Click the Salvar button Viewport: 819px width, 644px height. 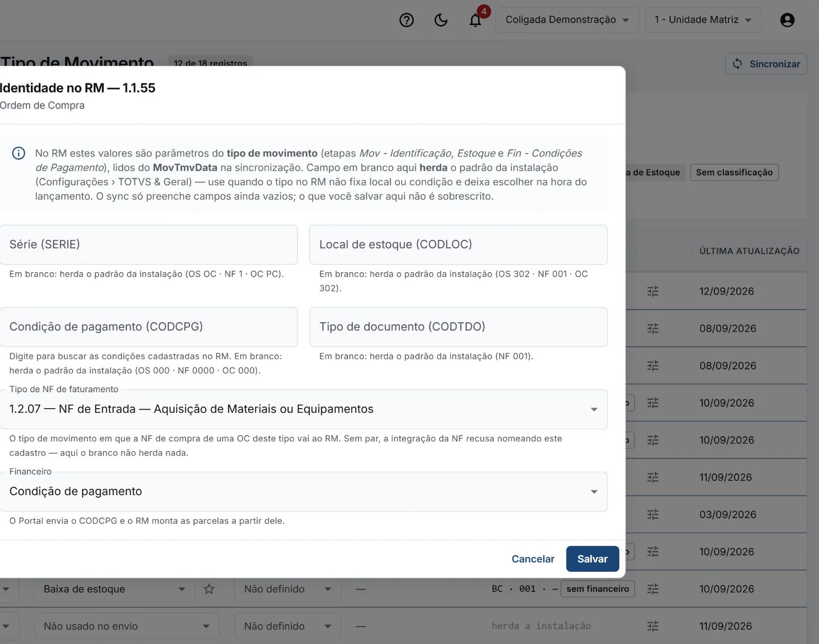pyautogui.click(x=592, y=559)
